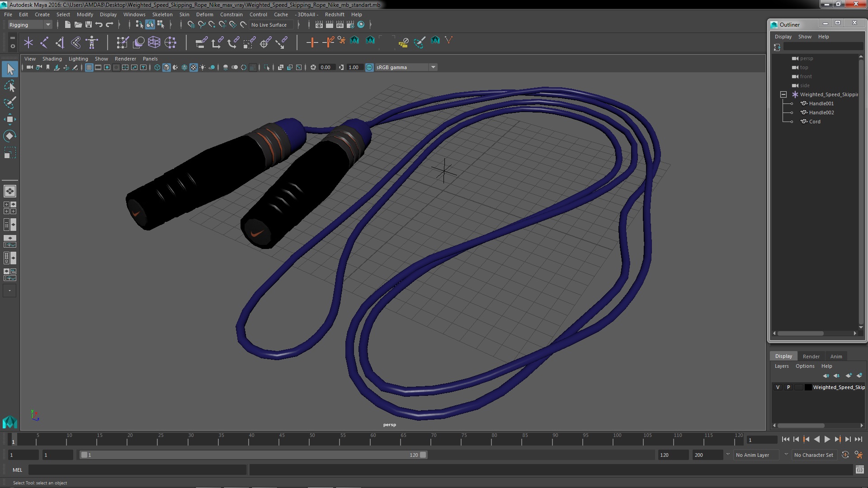Click the Open Scene folder icon
The width and height of the screenshot is (868, 488).
click(x=78, y=25)
